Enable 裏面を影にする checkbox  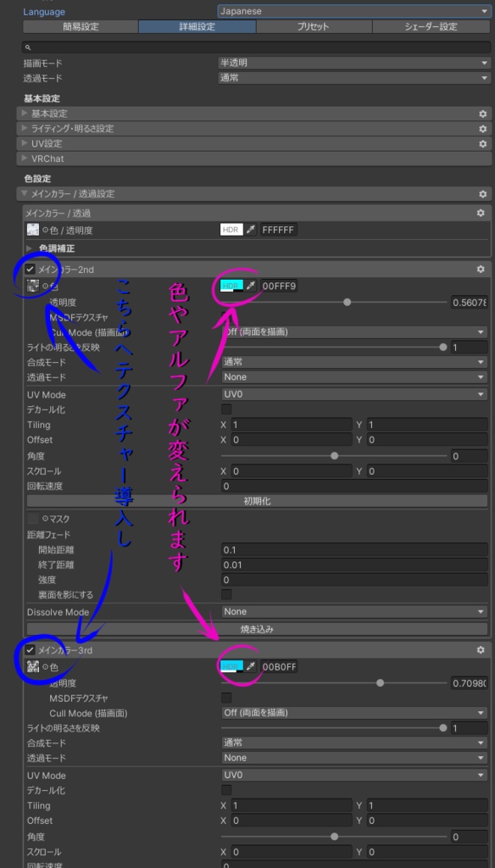[x=226, y=594]
